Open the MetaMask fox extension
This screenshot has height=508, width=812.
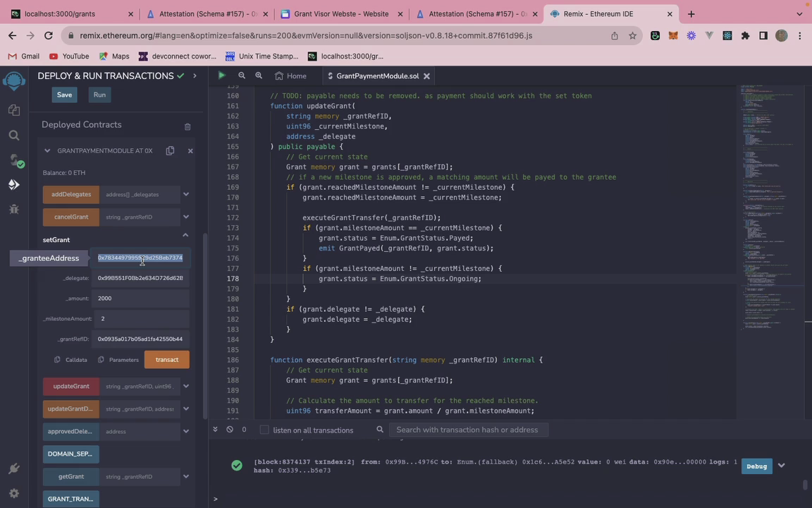(x=673, y=36)
